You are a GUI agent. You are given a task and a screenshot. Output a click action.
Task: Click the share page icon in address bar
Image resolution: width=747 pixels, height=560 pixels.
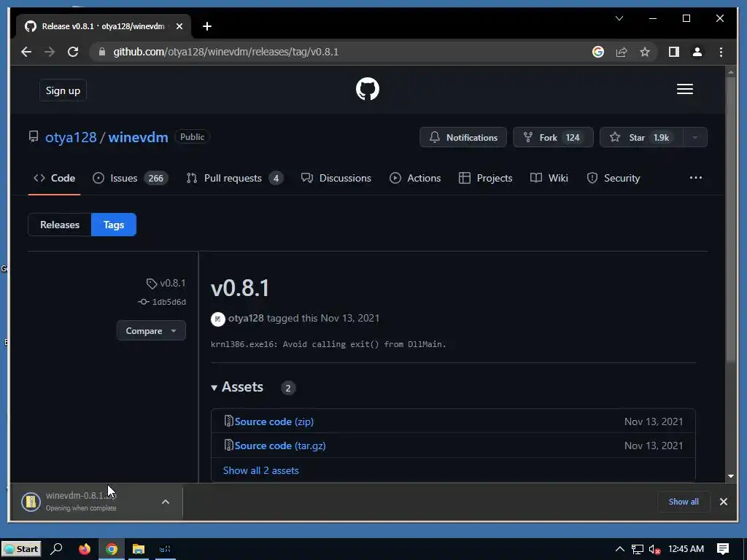[x=622, y=52]
